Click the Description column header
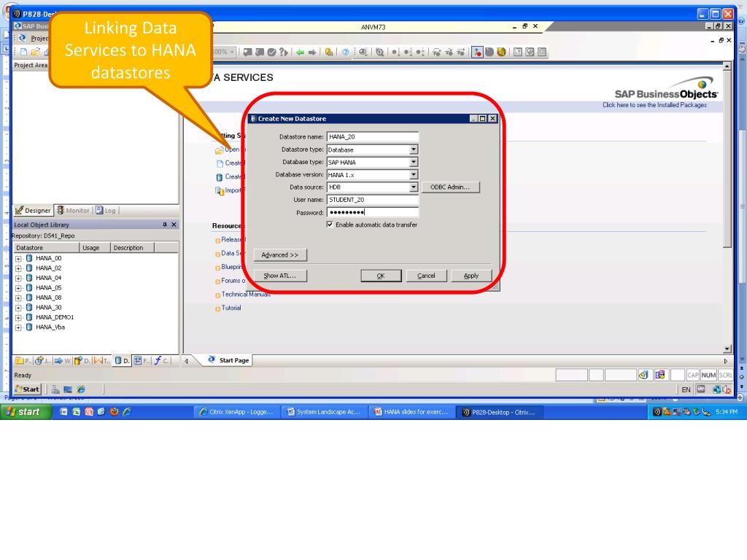 point(133,248)
